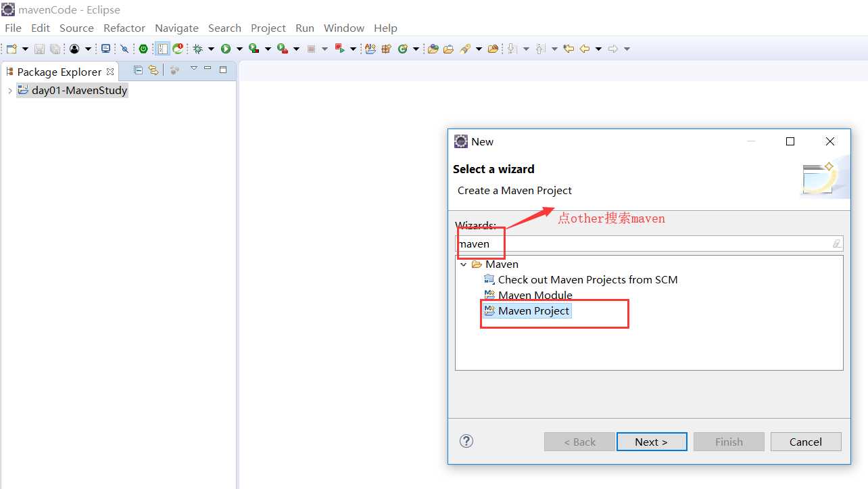This screenshot has height=489, width=868.
Task: Click the Cancel button
Action: click(x=806, y=442)
